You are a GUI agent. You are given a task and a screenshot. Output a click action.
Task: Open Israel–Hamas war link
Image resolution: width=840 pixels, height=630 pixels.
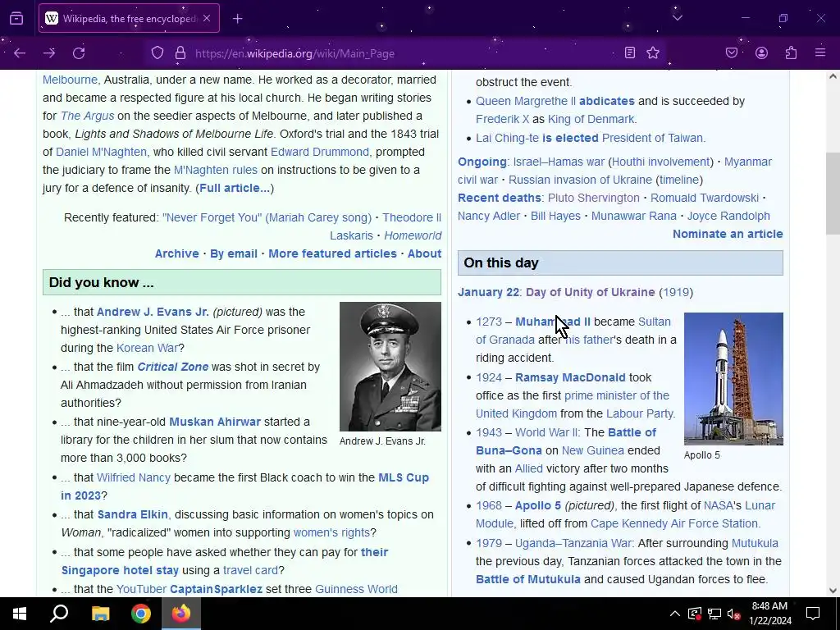559,162
